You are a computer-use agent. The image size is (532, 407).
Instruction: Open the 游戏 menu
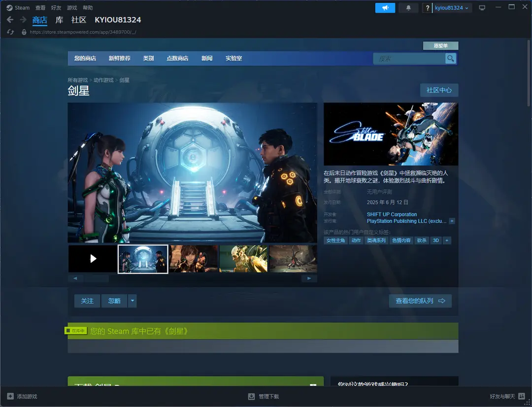click(72, 8)
